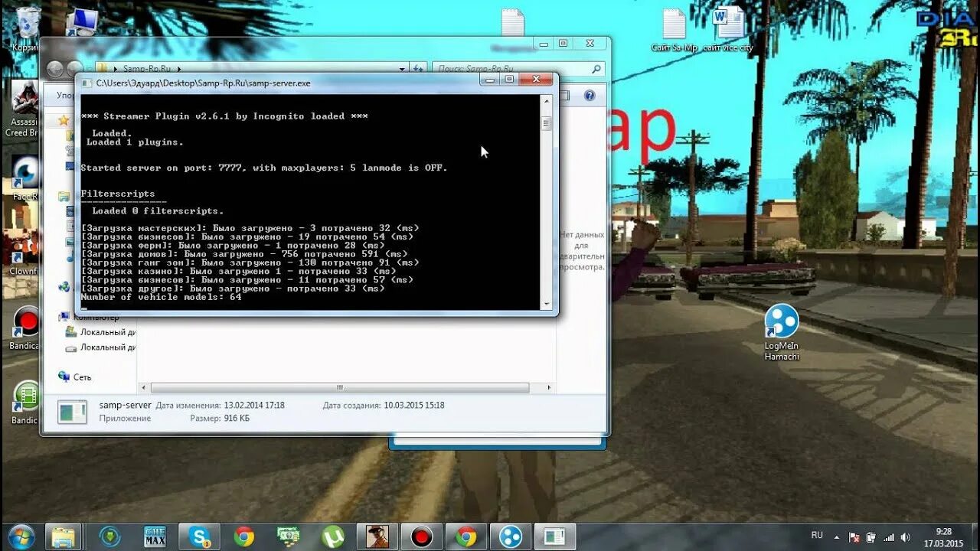Image resolution: width=980 pixels, height=551 pixels.
Task: Open the address bar history dropdown arrow
Action: [402, 69]
